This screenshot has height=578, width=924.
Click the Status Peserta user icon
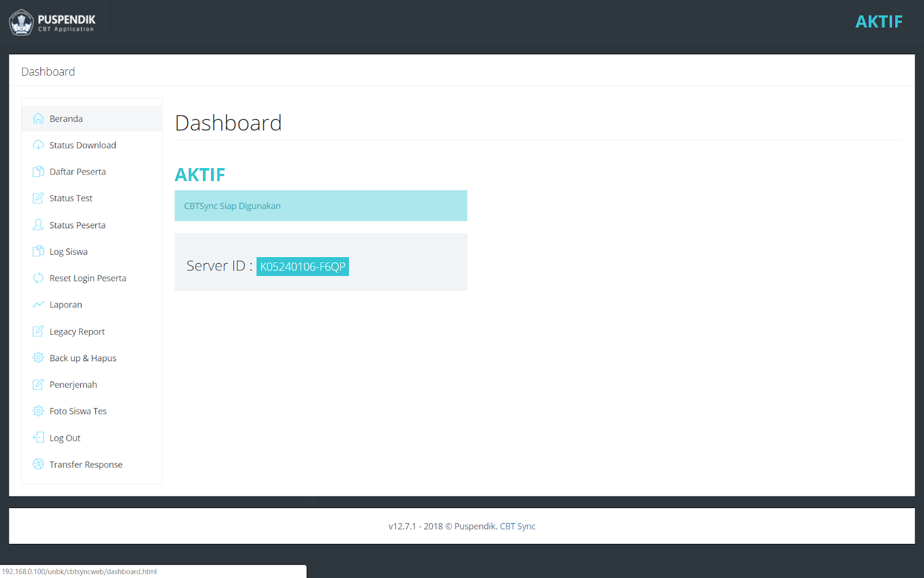(38, 225)
